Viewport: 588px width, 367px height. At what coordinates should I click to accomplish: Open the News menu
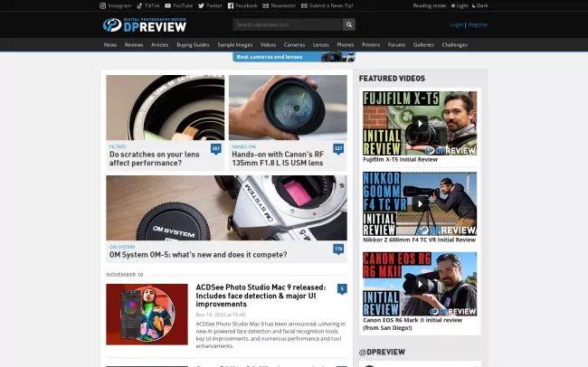click(110, 44)
